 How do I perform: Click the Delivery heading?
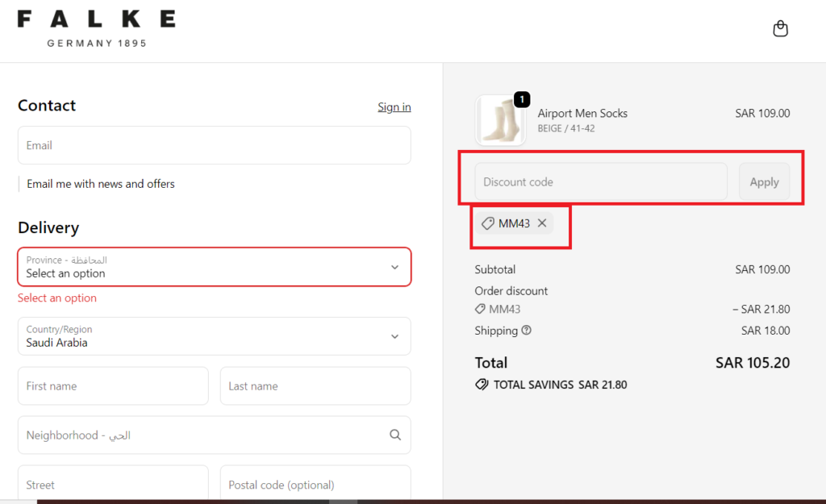[48, 227]
